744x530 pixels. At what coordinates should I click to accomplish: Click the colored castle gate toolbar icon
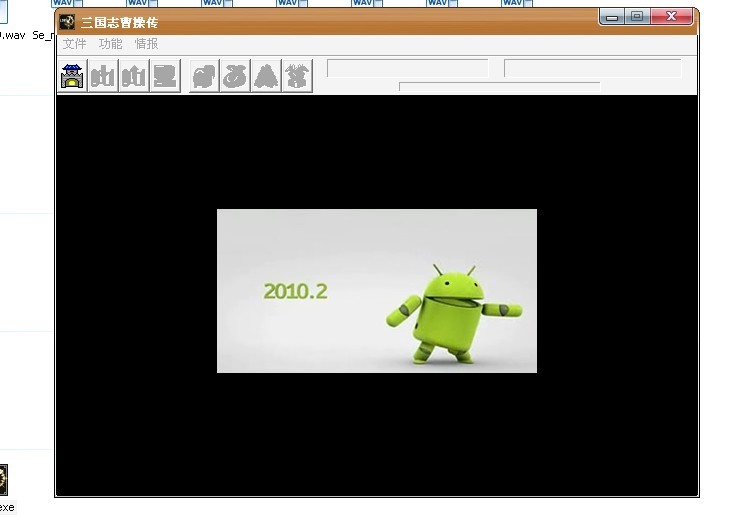pyautogui.click(x=72, y=76)
